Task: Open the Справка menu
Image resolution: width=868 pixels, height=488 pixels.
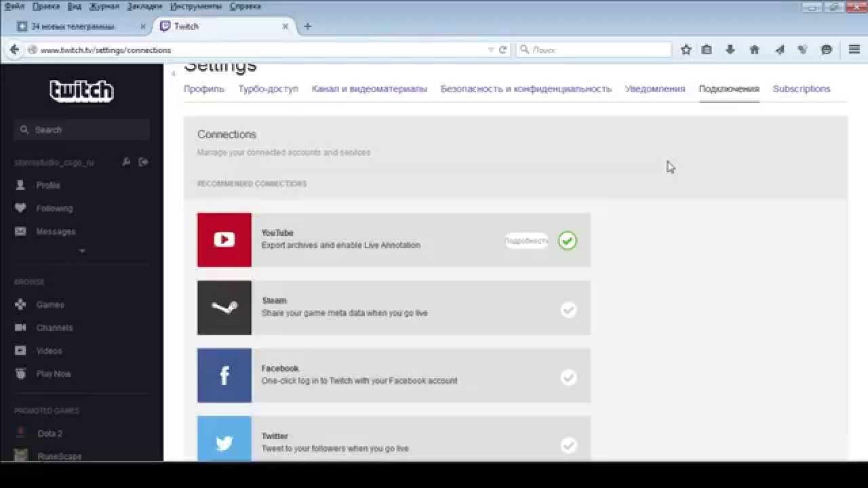Action: point(245,6)
